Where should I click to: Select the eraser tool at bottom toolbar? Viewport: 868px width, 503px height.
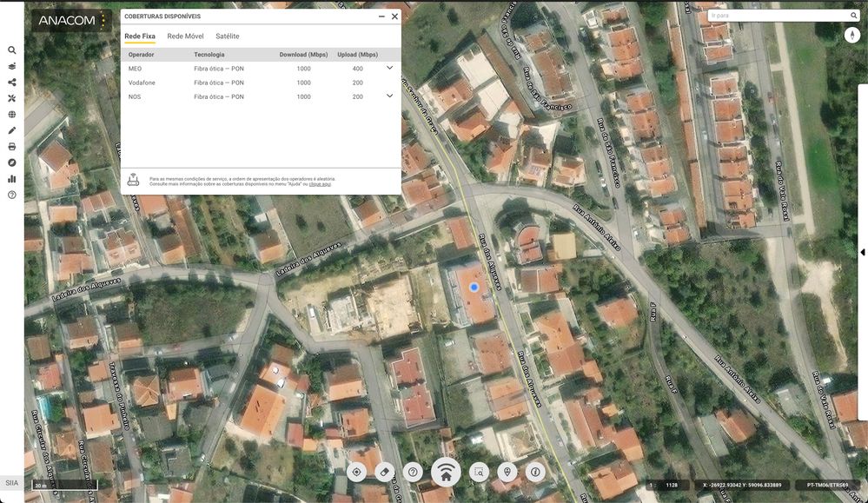pos(386,472)
